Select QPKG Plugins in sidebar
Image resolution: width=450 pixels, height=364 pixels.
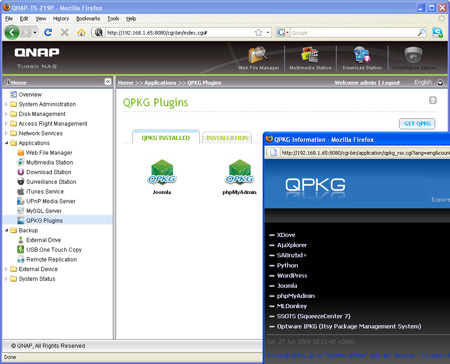coord(44,220)
